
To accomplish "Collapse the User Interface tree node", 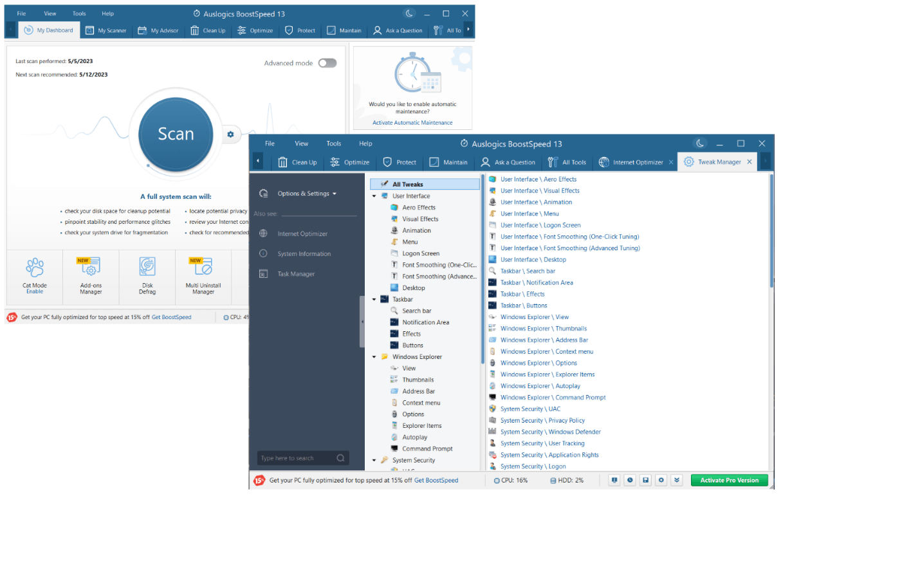I will tap(374, 196).
